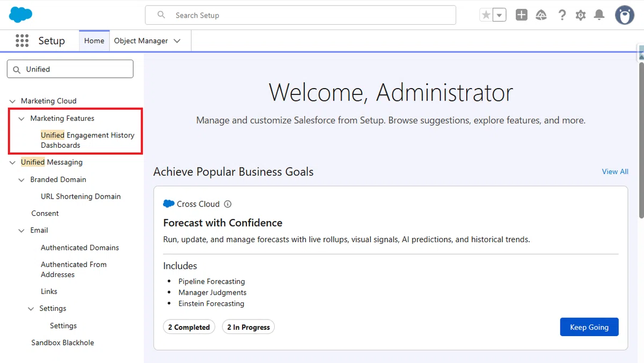
Task: Click the Favorites star icon
Action: click(486, 15)
